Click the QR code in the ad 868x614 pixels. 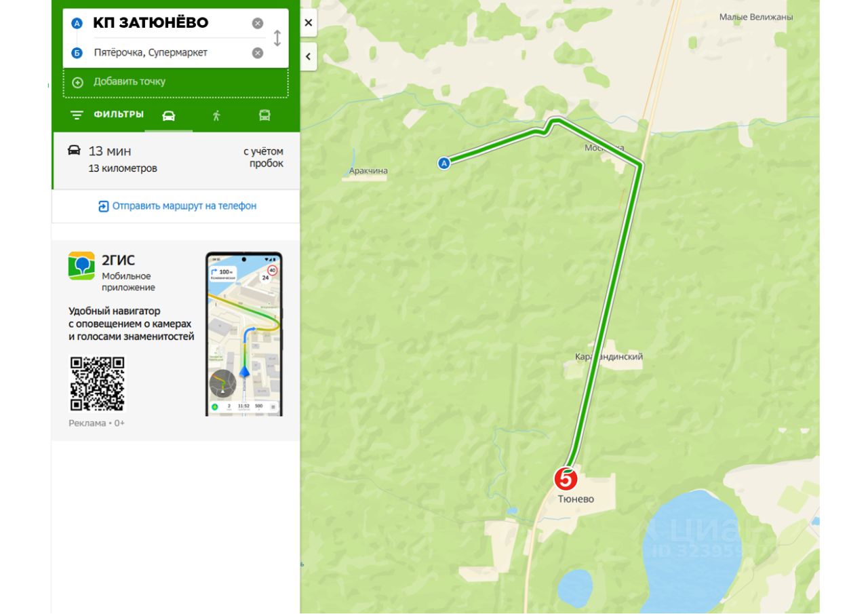pyautogui.click(x=98, y=384)
